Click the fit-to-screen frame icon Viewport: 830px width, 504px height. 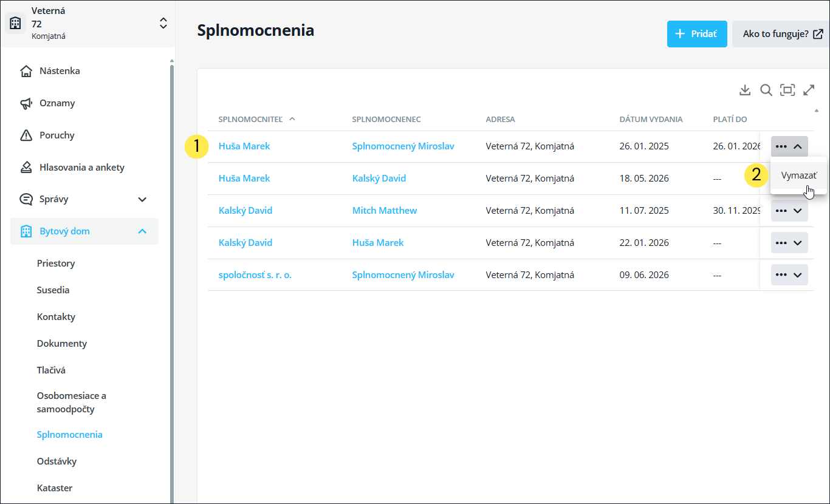click(787, 90)
